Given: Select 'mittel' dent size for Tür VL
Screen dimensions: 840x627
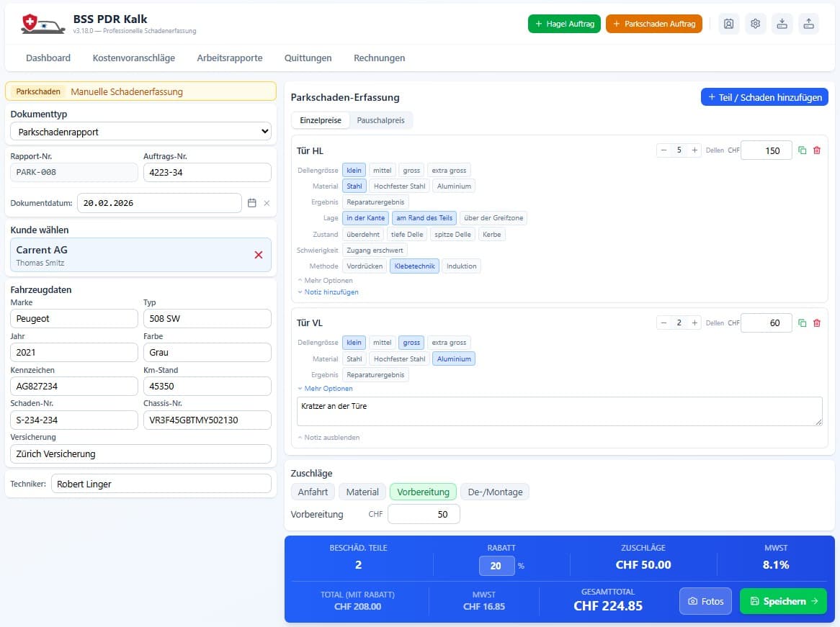Looking at the screenshot, I should 382,342.
